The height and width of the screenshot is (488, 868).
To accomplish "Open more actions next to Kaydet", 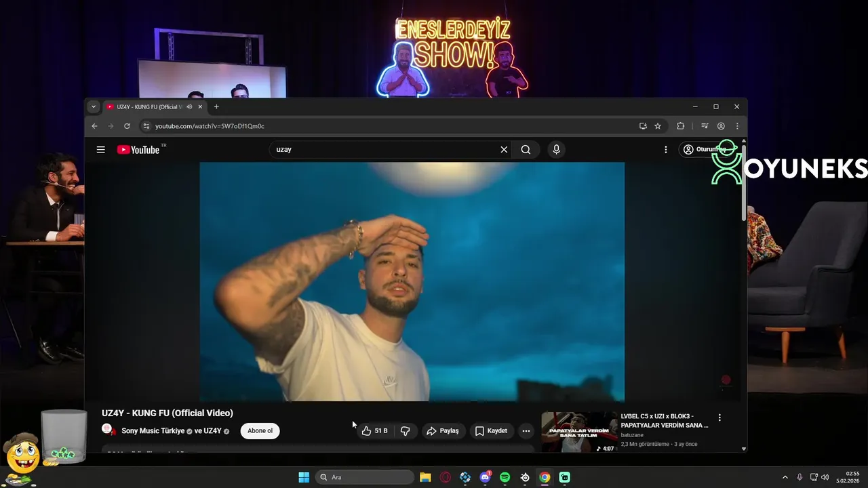I will pos(526,431).
